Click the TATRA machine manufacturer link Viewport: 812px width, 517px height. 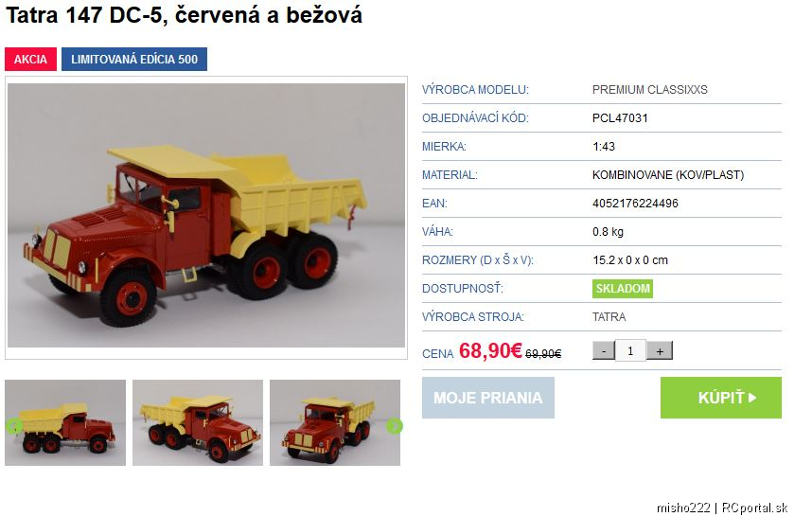(609, 316)
